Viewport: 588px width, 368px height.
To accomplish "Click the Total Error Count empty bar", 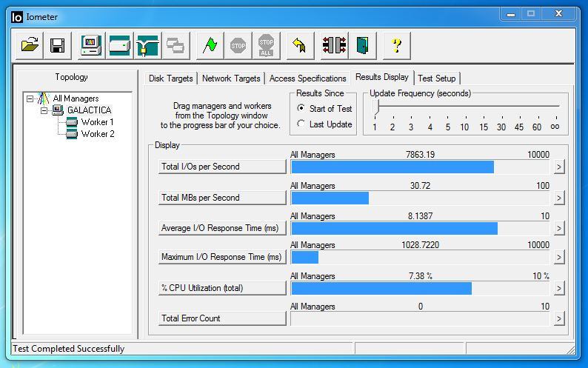I will 420,318.
